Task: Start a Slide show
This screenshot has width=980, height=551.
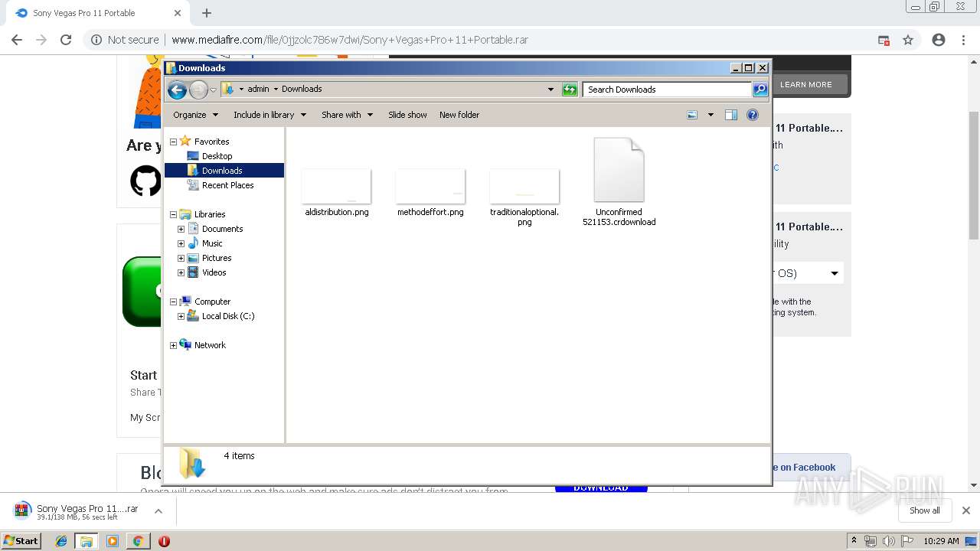Action: (407, 115)
